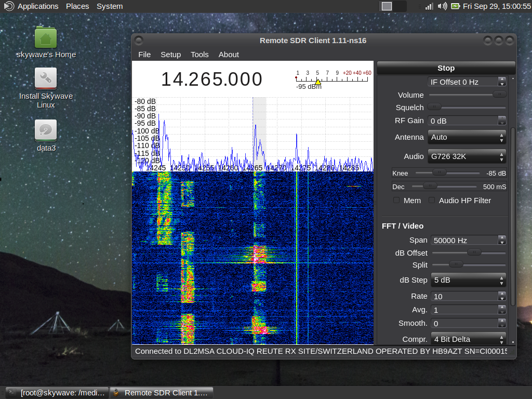The height and width of the screenshot is (399, 532).
Task: Click the dB Offset slider handle
Action: pyautogui.click(x=474, y=252)
